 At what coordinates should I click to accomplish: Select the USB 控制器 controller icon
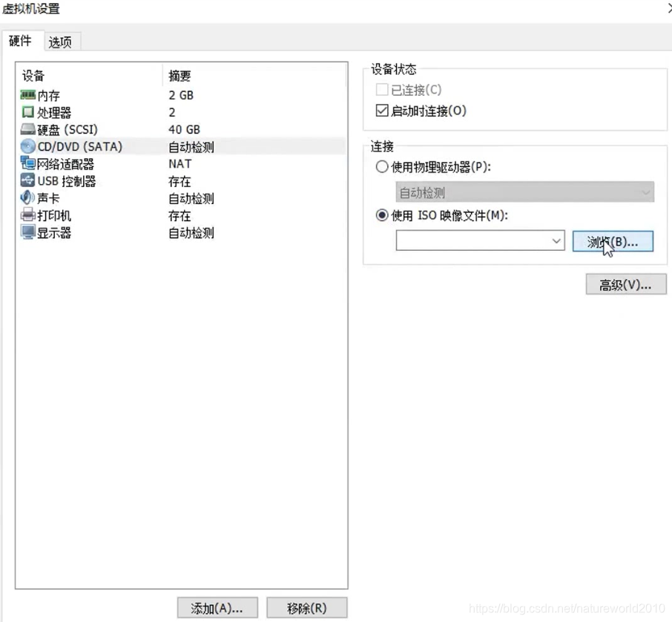[24, 180]
